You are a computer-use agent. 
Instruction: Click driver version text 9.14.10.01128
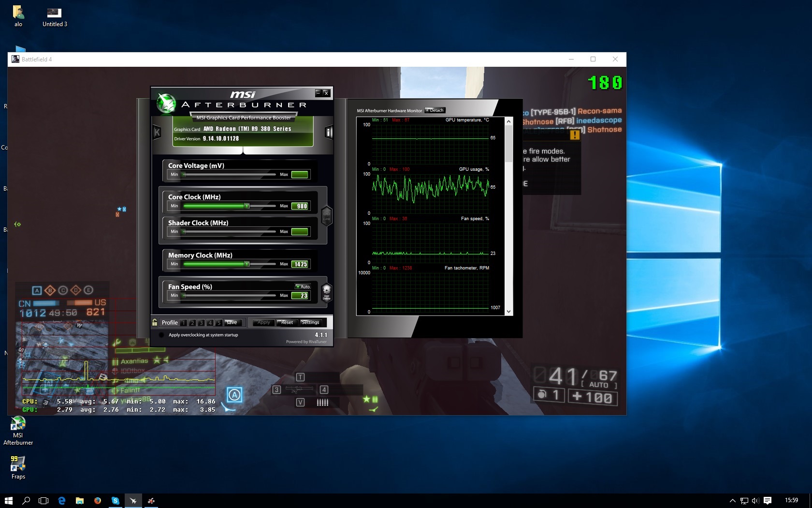point(220,138)
